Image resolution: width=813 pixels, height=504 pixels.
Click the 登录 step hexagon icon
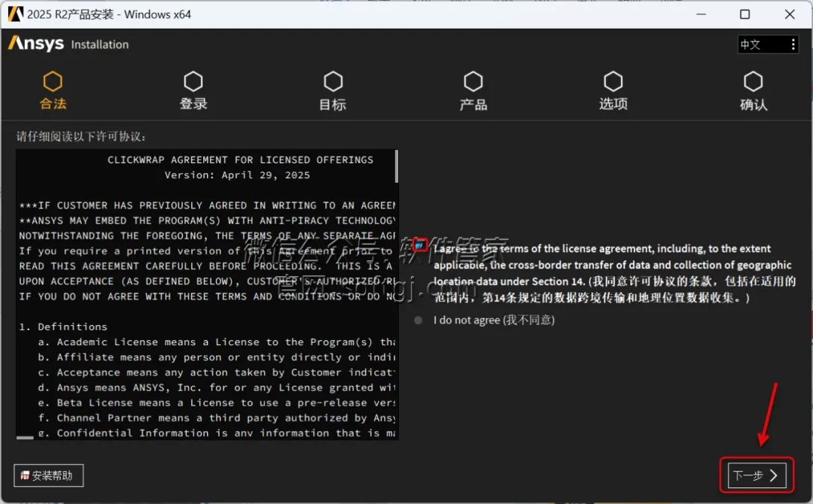[x=193, y=81]
